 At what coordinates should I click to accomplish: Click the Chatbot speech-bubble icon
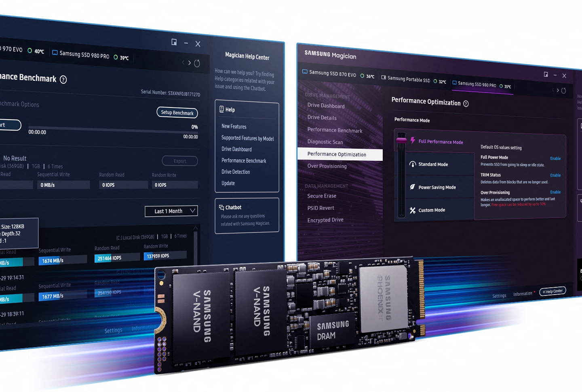point(221,207)
